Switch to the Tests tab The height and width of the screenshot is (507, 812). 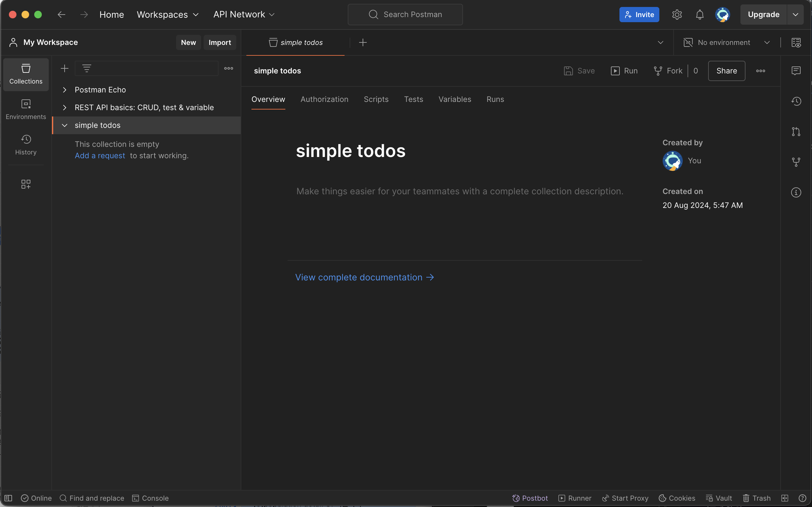click(413, 99)
